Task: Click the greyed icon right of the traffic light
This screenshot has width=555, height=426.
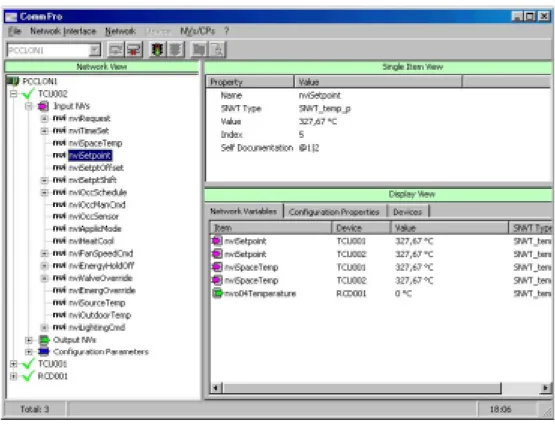Action: tap(176, 50)
